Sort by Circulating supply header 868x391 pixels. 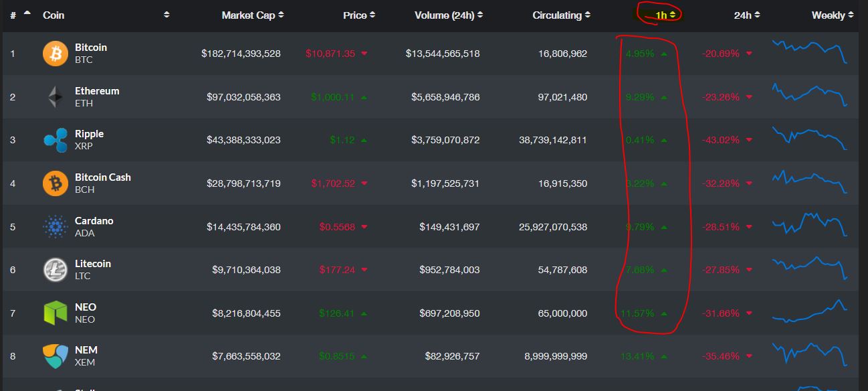561,15
